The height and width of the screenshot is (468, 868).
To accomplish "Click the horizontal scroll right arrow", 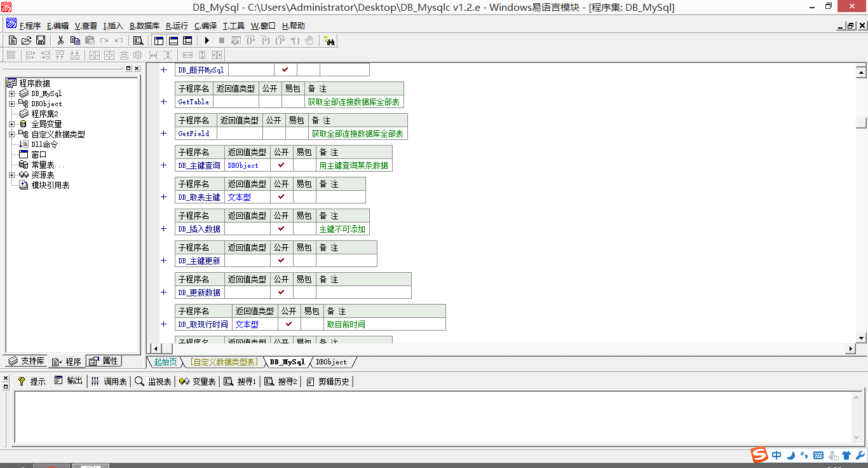I will point(851,348).
